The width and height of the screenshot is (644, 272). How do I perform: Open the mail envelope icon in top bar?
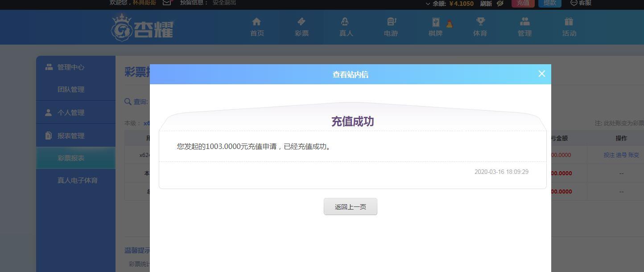(167, 2)
